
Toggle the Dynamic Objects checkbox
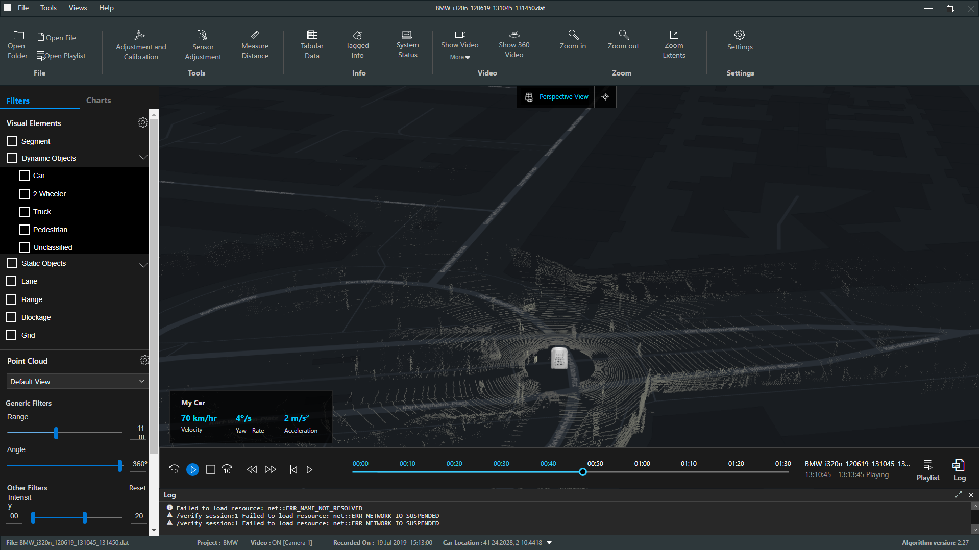point(12,158)
